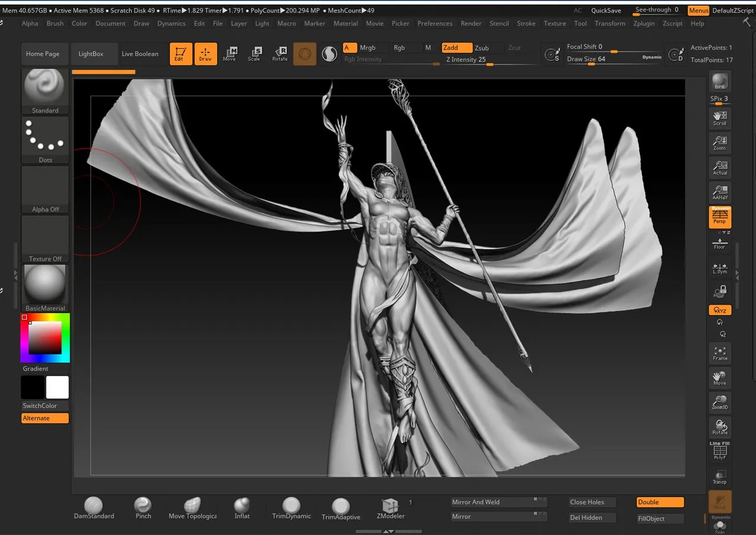Click the LightBox button
This screenshot has width=756, height=535.
pyautogui.click(x=91, y=54)
